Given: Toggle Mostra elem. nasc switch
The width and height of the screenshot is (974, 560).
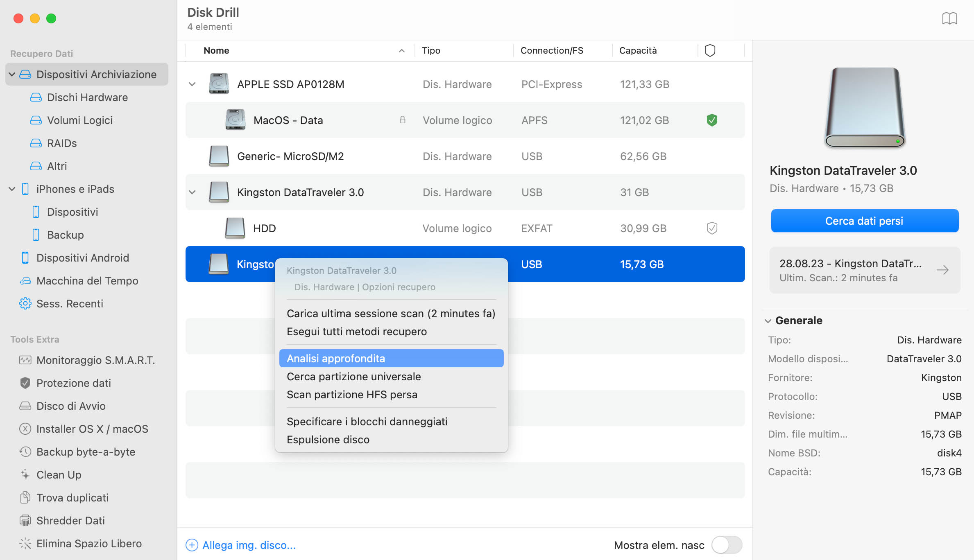Looking at the screenshot, I should [x=727, y=545].
